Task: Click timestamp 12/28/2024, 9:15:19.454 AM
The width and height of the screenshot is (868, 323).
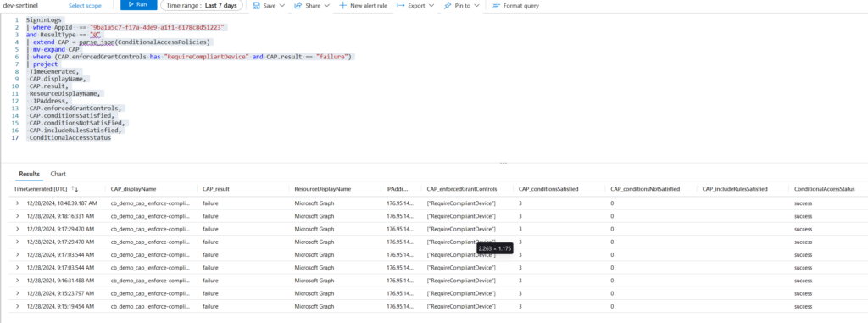Action: coord(60,306)
